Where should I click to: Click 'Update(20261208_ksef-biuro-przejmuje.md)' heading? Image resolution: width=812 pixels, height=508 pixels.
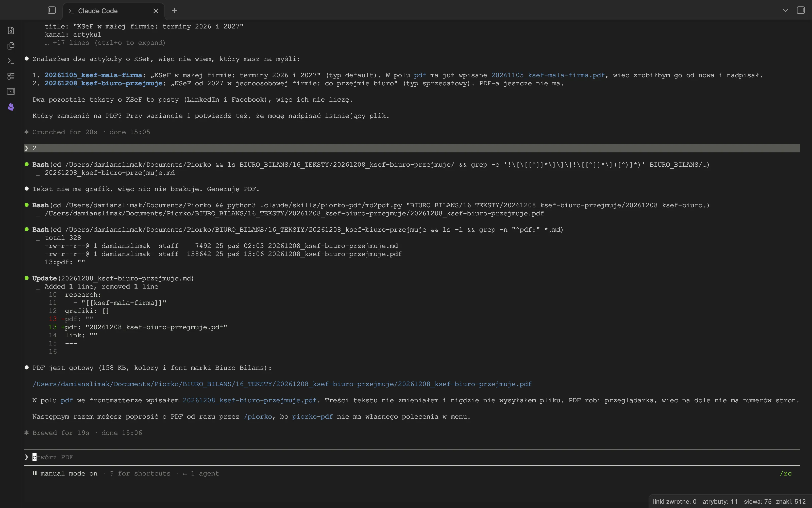click(x=113, y=278)
